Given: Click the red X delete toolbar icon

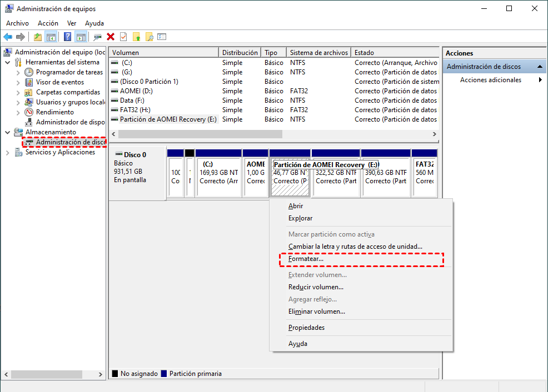Looking at the screenshot, I should coord(111,37).
